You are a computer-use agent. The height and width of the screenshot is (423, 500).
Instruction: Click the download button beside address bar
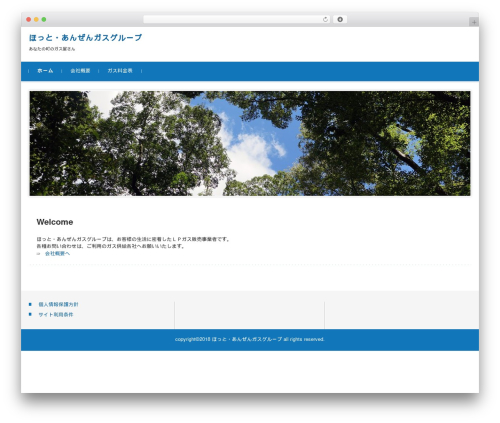click(340, 19)
